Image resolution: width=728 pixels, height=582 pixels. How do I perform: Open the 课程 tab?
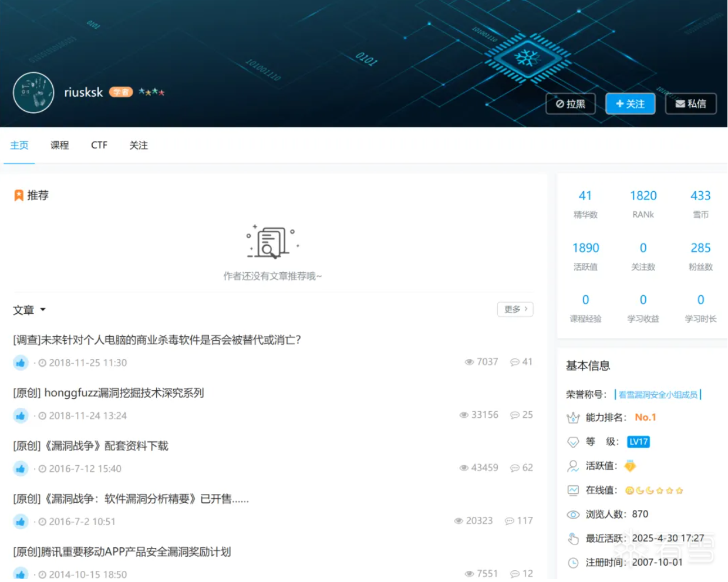[x=60, y=145]
